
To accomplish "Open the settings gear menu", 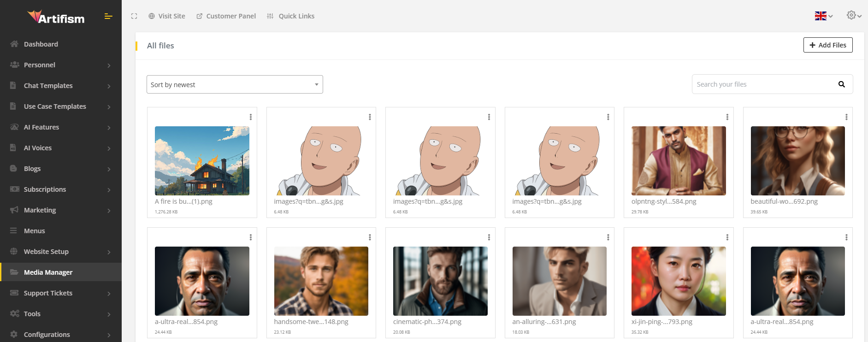I will (x=853, y=15).
